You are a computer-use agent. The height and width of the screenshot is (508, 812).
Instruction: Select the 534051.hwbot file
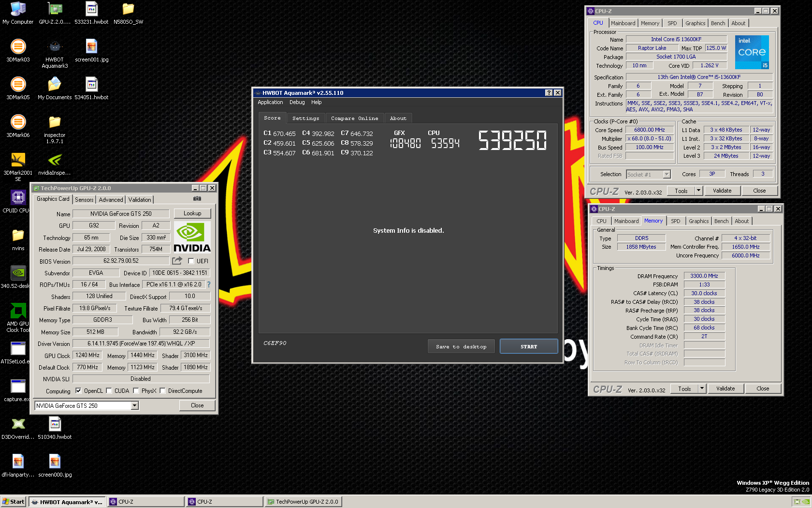pyautogui.click(x=91, y=89)
